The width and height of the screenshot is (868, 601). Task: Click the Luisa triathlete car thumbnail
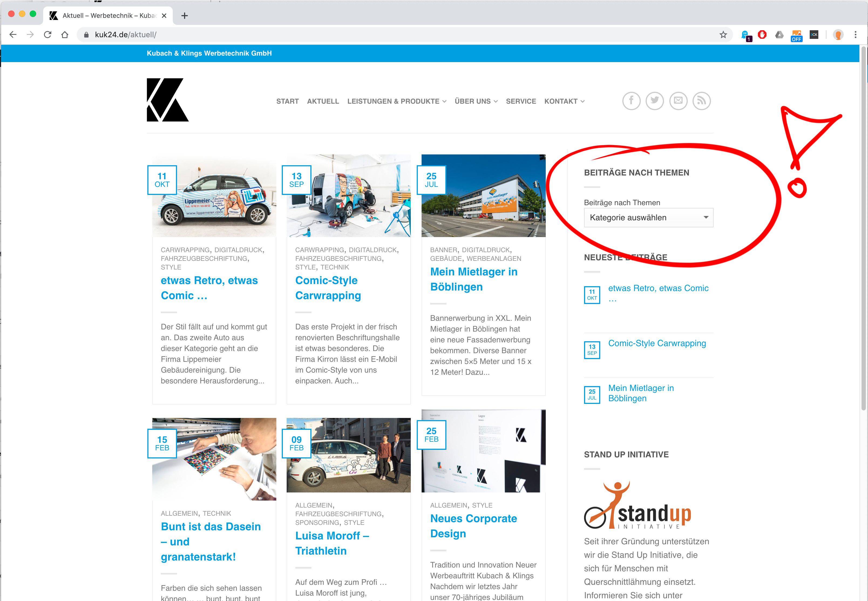click(348, 455)
